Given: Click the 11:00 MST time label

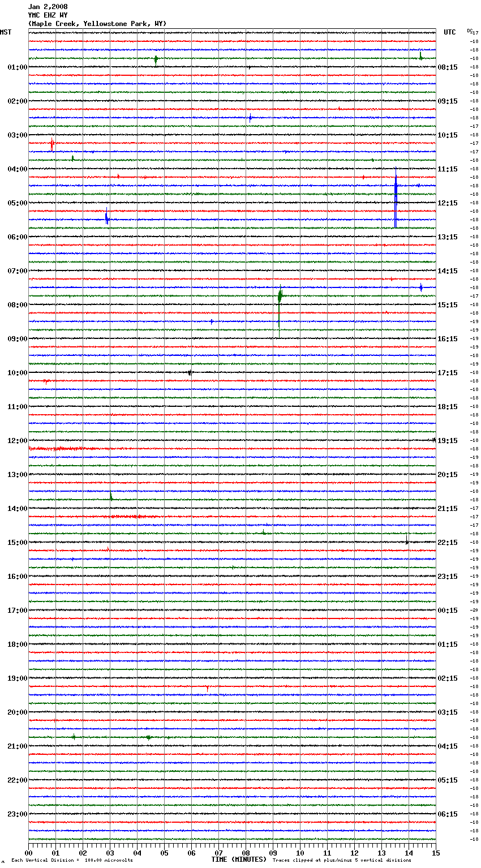Looking at the screenshot, I should [x=17, y=407].
